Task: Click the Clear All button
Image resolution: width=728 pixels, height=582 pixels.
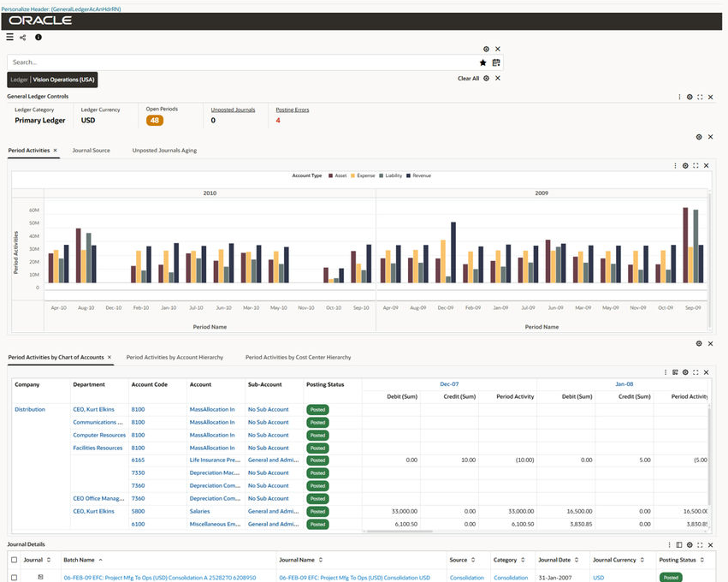Action: click(468, 79)
